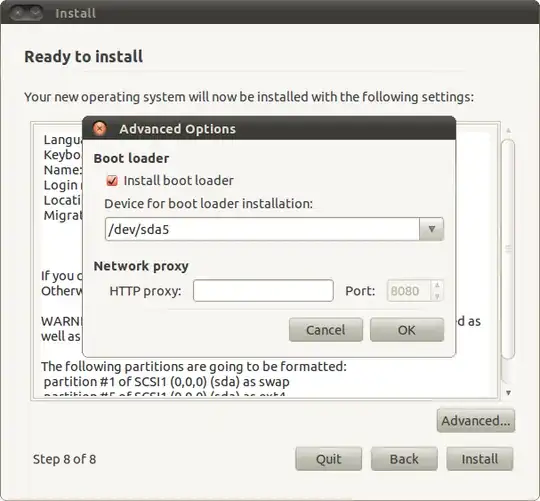Click the 'Network proxy' section heading
Image resolution: width=540 pixels, height=501 pixels.
click(141, 266)
